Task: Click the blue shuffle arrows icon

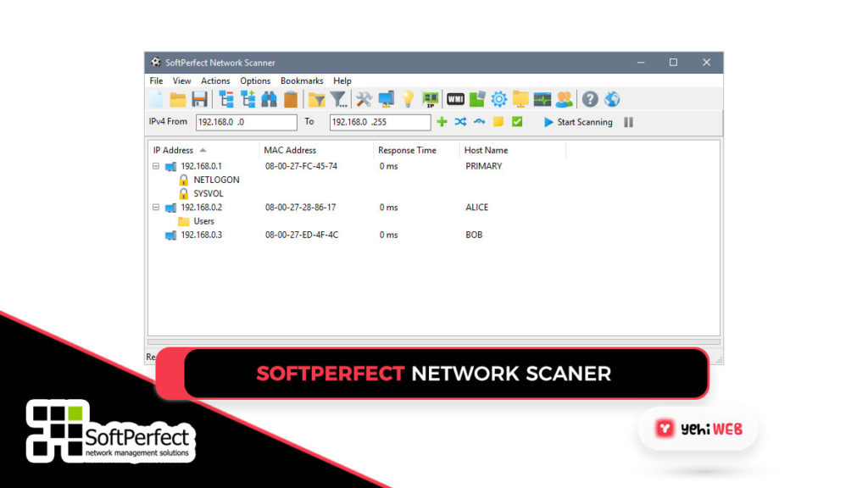Action: (460, 122)
